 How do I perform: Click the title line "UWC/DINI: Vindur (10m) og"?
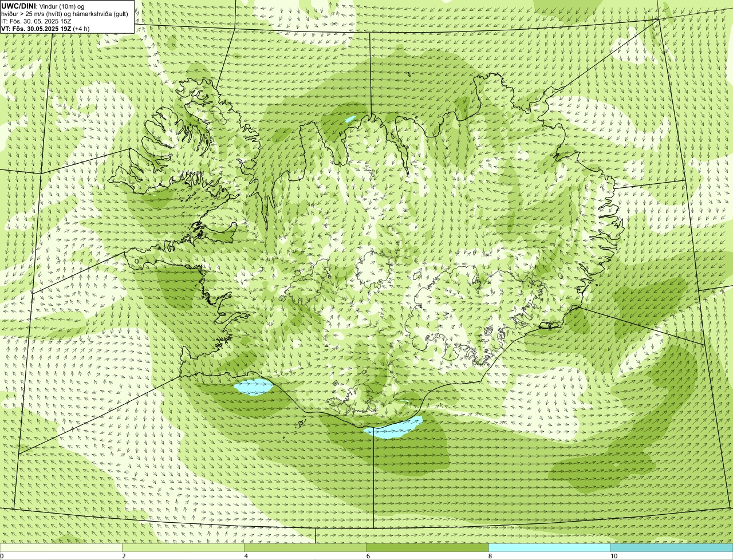pos(43,6)
